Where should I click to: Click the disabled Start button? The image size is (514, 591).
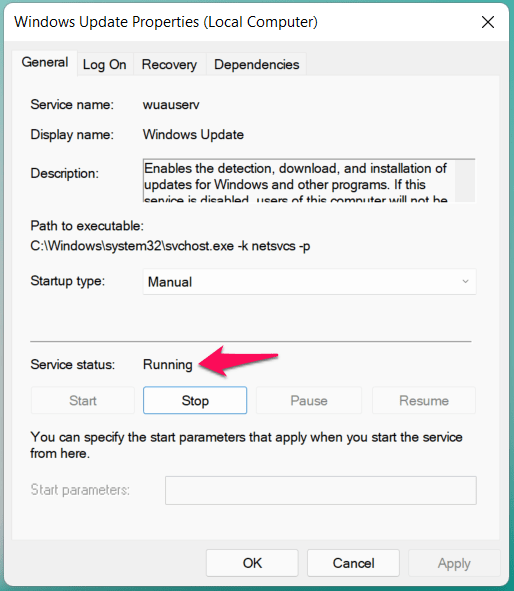tap(83, 400)
